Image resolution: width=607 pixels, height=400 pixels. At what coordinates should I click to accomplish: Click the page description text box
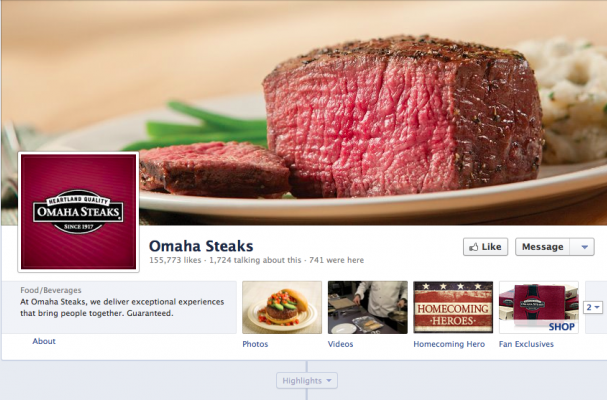pyautogui.click(x=119, y=307)
